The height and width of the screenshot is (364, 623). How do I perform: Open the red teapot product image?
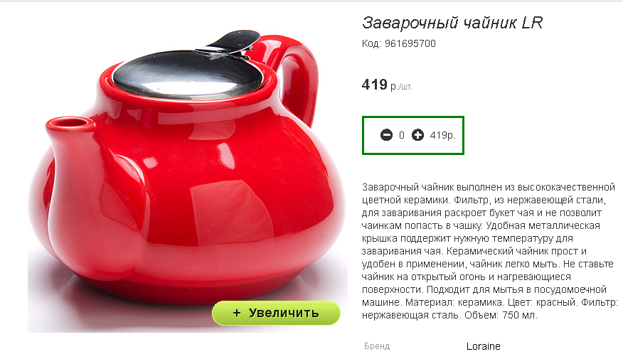tap(188, 179)
